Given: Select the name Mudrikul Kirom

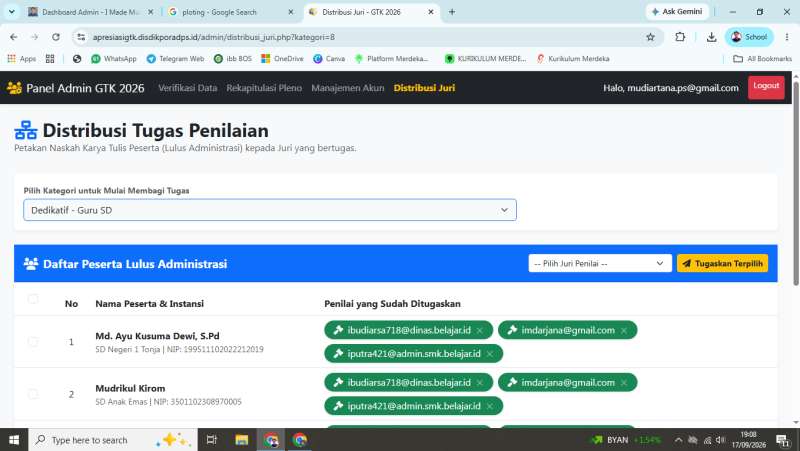Looking at the screenshot, I should (x=130, y=388).
